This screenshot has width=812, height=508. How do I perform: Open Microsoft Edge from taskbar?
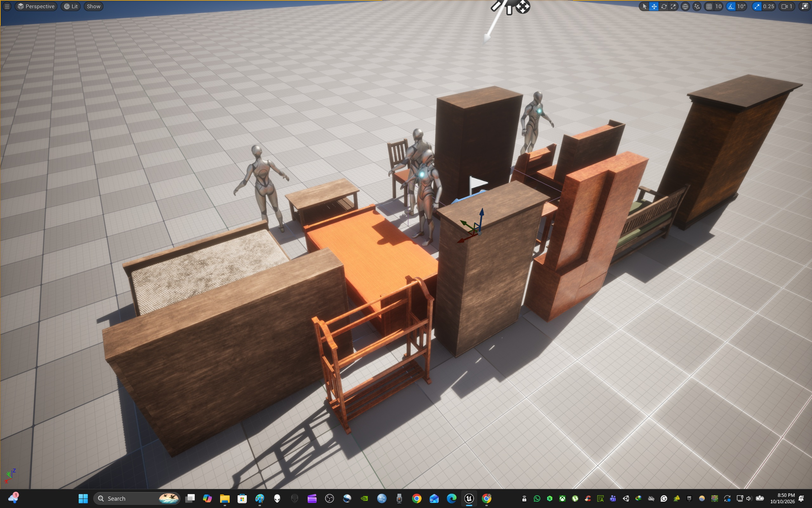(x=452, y=498)
